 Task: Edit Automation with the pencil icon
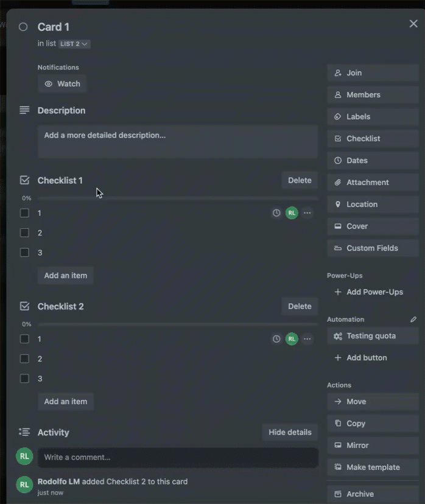(413, 320)
